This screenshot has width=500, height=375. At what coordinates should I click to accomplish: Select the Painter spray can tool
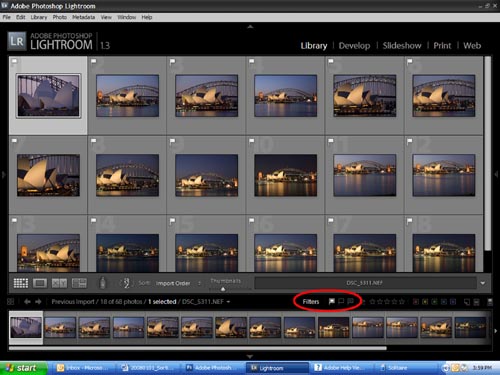click(x=103, y=283)
